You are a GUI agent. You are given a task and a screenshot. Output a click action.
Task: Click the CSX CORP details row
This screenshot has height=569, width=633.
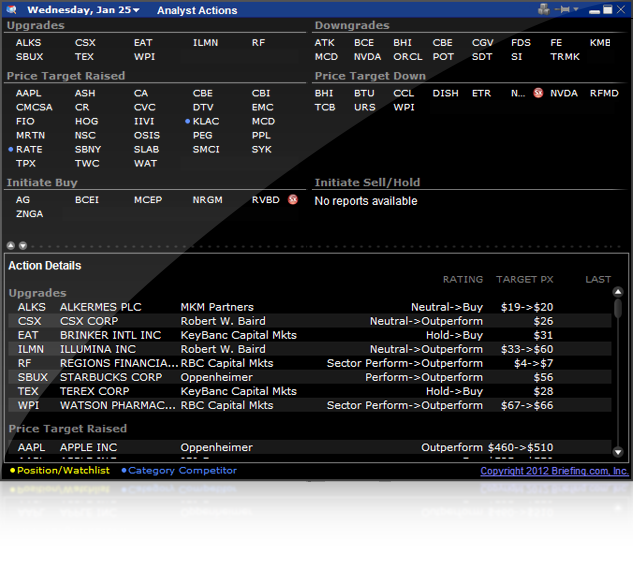pyautogui.click(x=310, y=321)
